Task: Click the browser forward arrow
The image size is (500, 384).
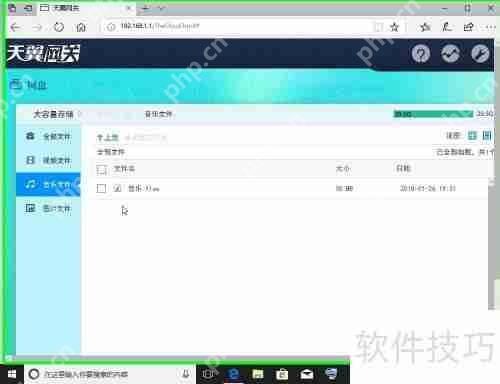Action: 37,27
